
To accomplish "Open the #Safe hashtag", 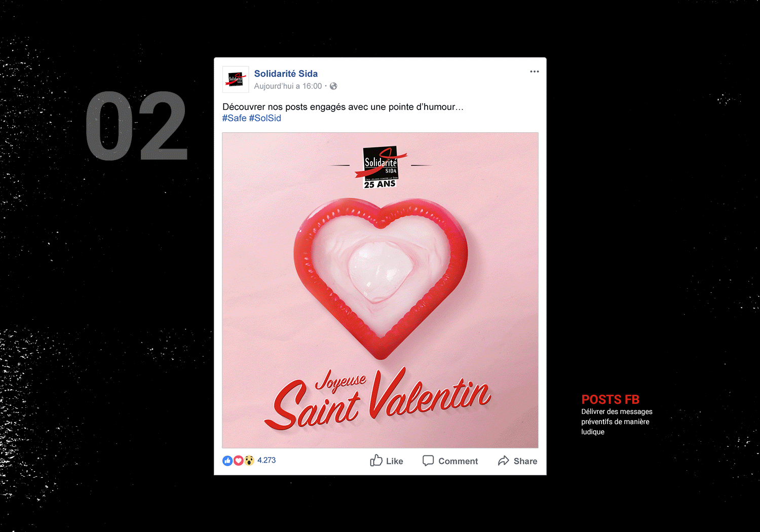I will (234, 118).
